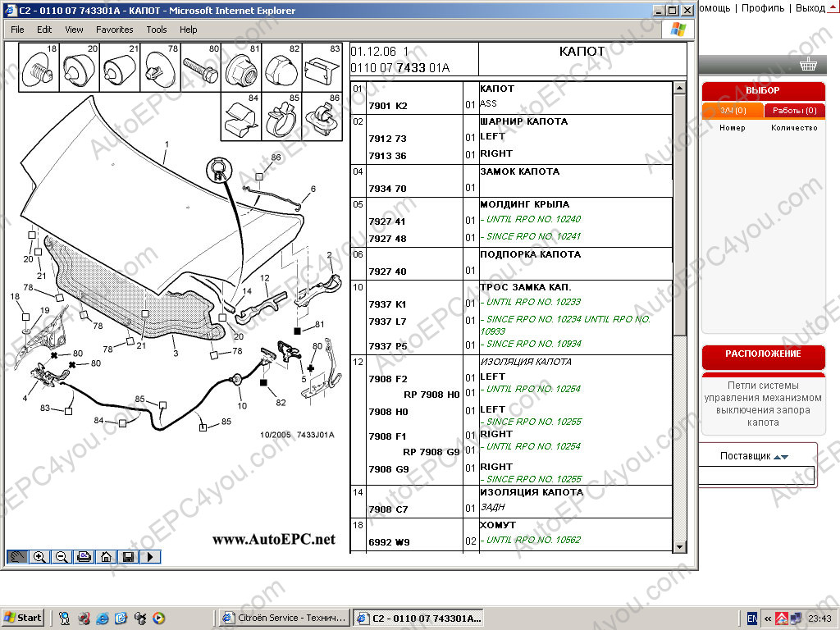Click the Поставщик input field
The image size is (840, 630).
pos(756,475)
